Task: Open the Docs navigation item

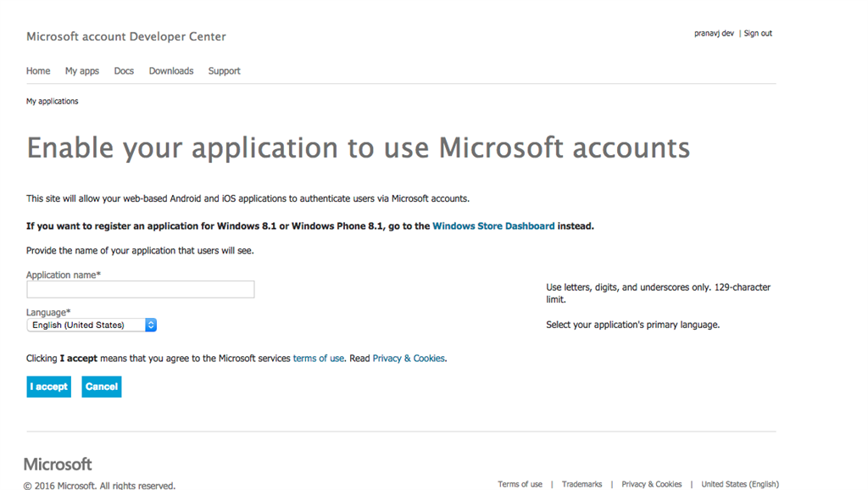Action: pos(124,71)
